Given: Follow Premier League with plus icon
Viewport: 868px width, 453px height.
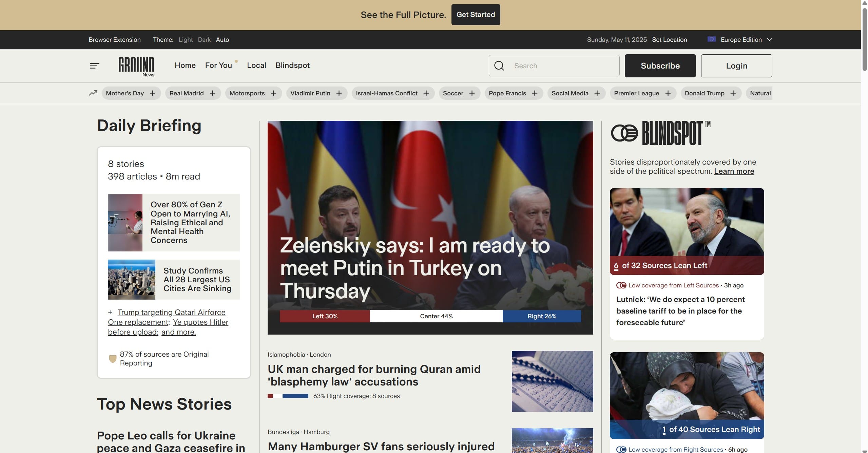Looking at the screenshot, I should click(x=668, y=93).
